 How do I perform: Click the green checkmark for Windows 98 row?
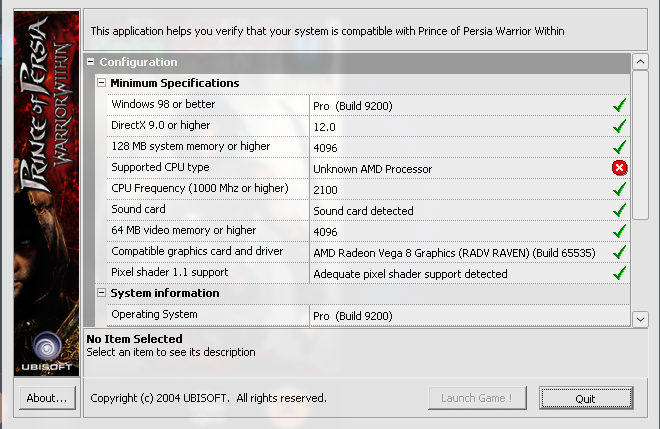click(x=620, y=105)
